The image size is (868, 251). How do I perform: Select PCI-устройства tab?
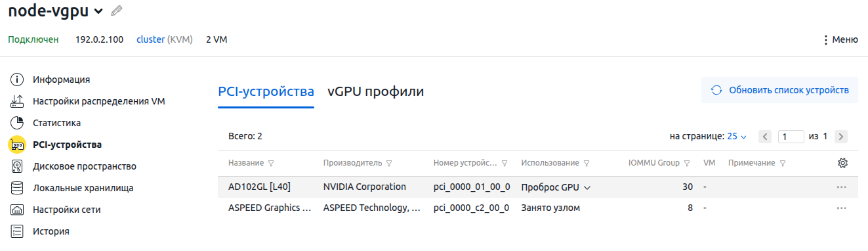(266, 91)
